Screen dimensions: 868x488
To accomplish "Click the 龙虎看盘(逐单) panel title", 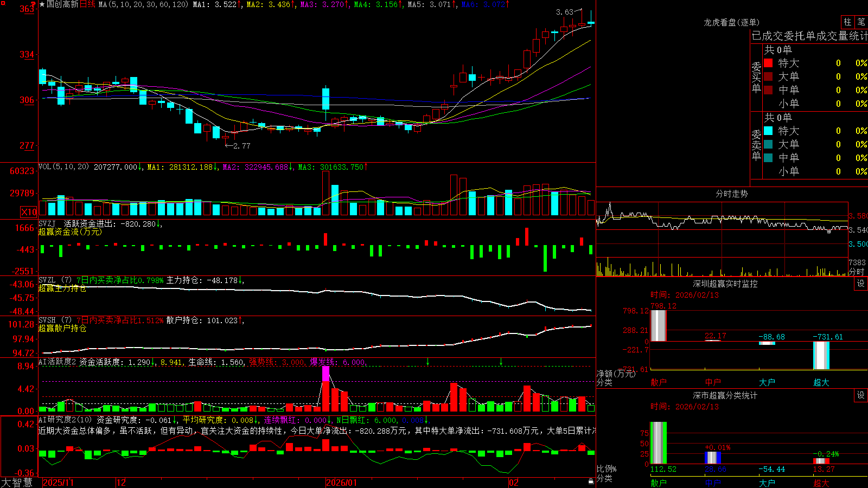I will click(732, 22).
